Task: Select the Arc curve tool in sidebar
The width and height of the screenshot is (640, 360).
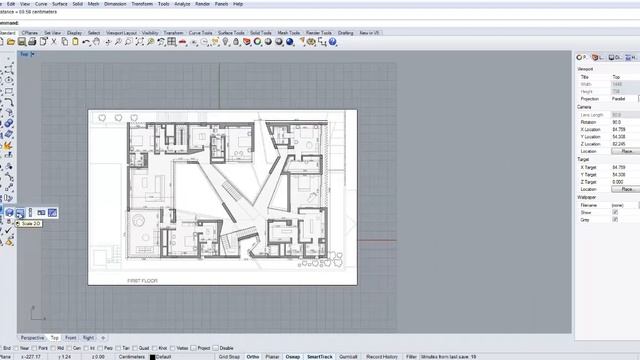Action: [x=9, y=102]
